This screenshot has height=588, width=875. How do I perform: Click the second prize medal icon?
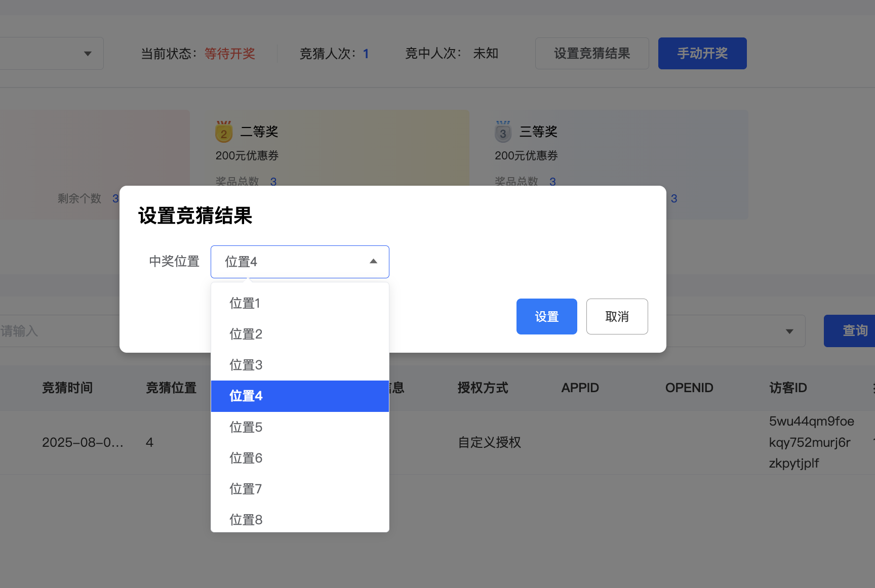[x=224, y=132]
